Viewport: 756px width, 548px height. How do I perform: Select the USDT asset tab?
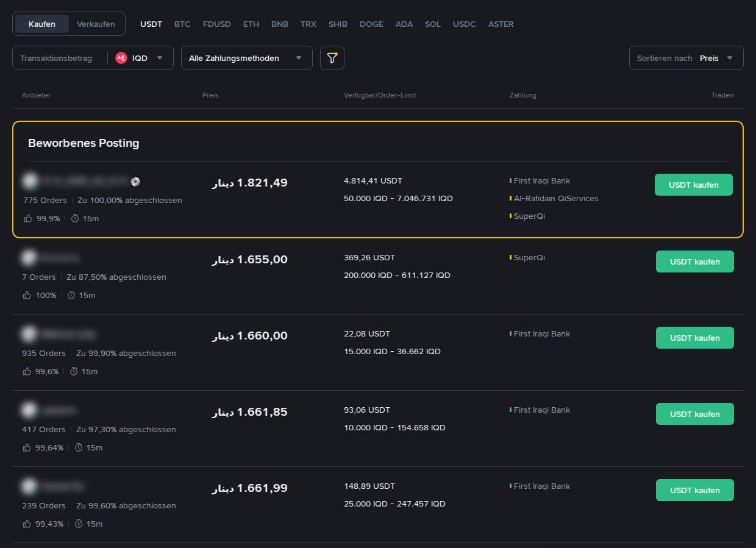click(x=151, y=24)
